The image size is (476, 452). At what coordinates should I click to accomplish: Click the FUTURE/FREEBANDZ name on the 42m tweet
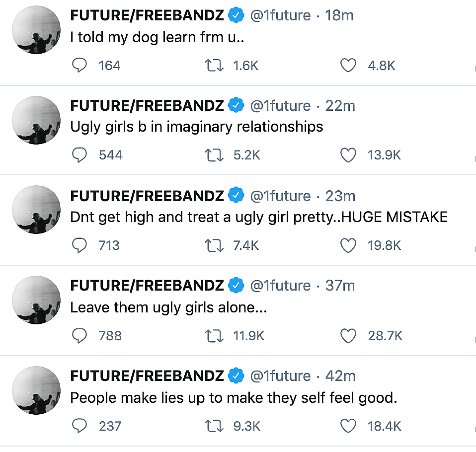147,376
